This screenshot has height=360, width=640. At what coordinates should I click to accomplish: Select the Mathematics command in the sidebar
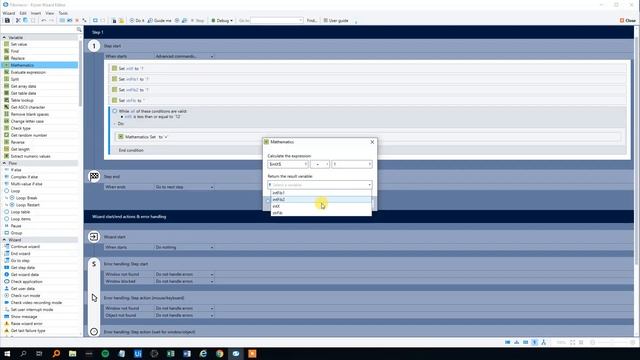[x=40, y=65]
